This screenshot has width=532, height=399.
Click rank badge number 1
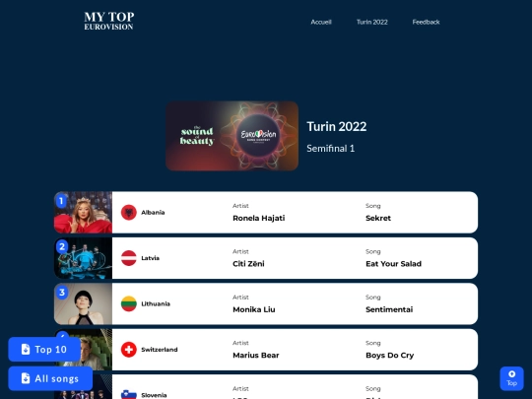(61, 201)
